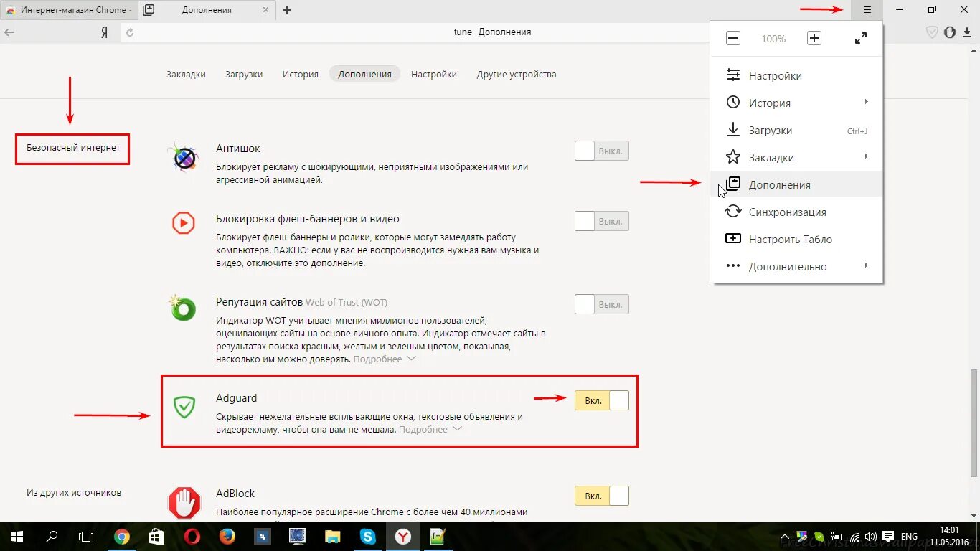Click the black circle extension icon in the toolbar
The height and width of the screenshot is (551, 980).
[950, 32]
